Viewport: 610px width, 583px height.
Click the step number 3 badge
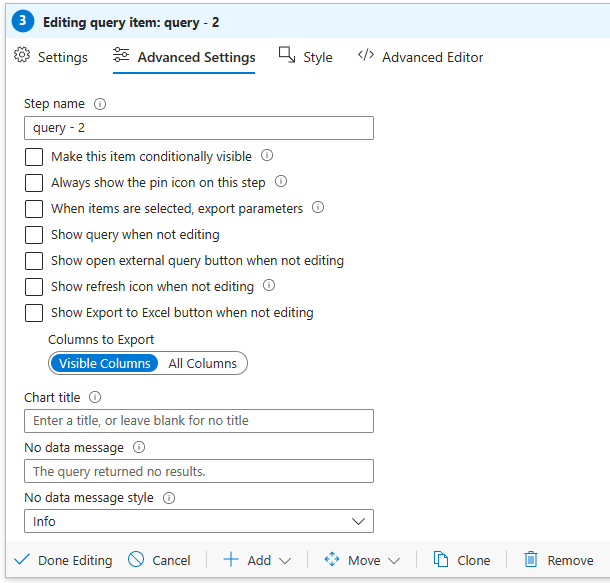coord(23,21)
